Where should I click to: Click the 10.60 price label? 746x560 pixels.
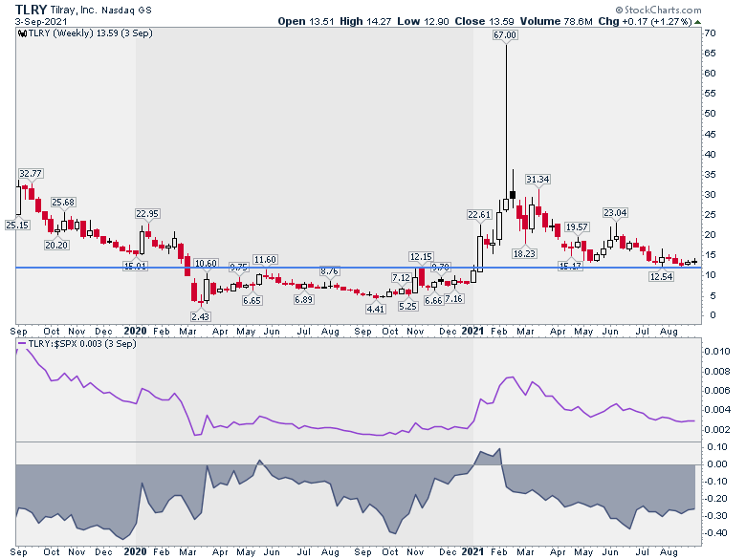pyautogui.click(x=206, y=263)
